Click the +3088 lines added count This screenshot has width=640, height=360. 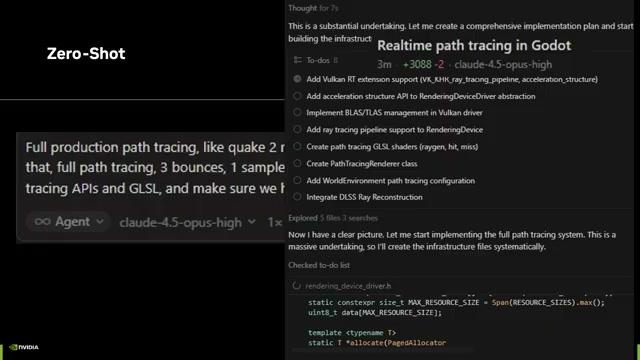pyautogui.click(x=417, y=64)
